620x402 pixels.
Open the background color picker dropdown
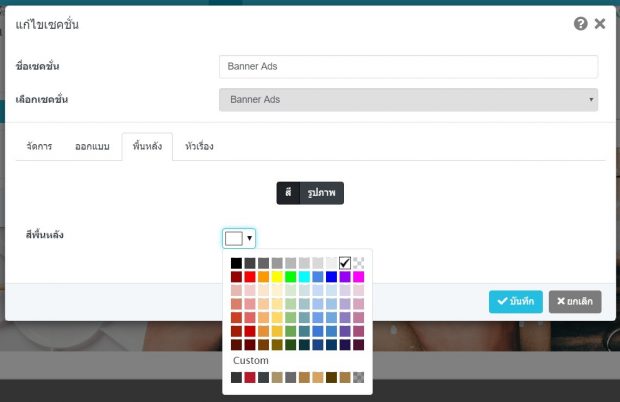[x=239, y=238]
